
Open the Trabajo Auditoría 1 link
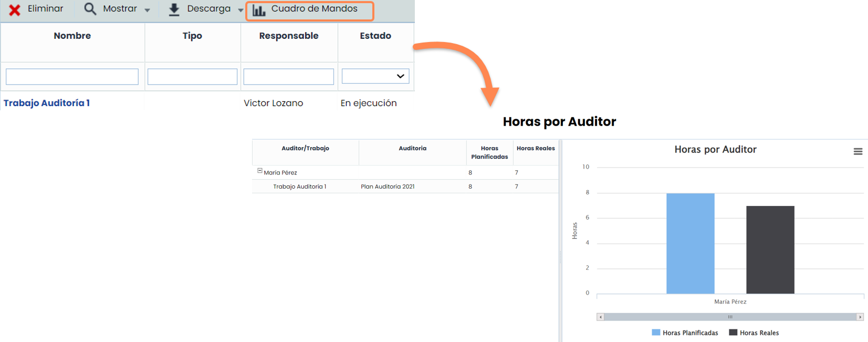[47, 103]
